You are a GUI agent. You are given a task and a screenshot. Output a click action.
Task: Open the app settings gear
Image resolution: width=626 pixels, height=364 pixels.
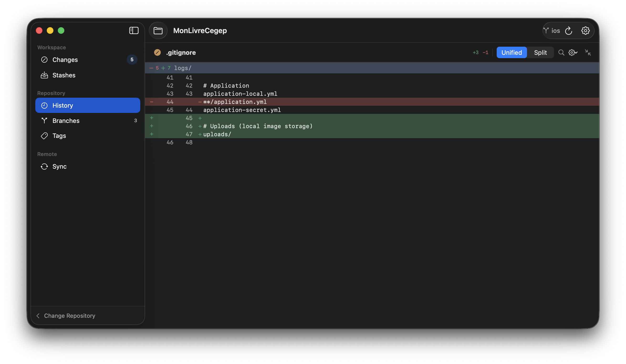point(585,31)
